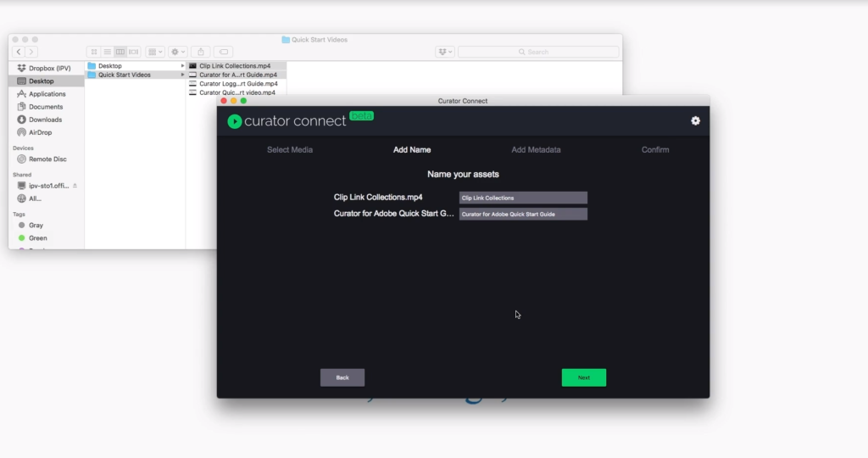Image resolution: width=868 pixels, height=458 pixels.
Task: Open the Add Name step
Action: tap(412, 149)
